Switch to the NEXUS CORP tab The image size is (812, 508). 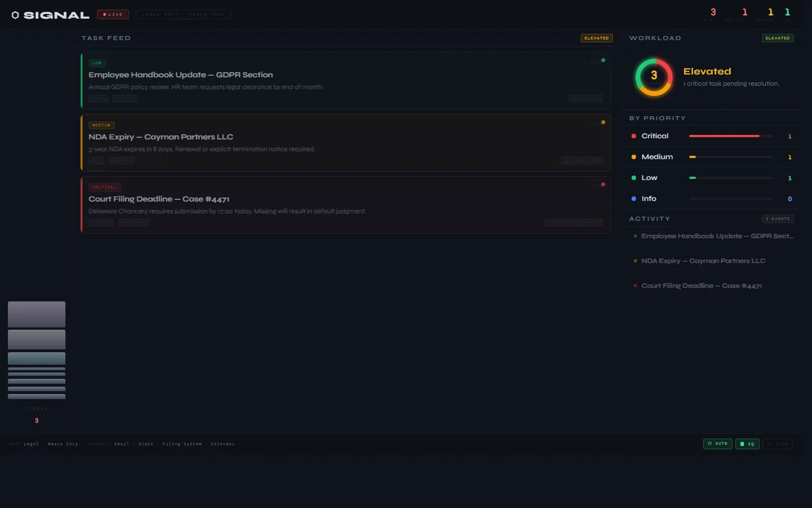coord(206,14)
